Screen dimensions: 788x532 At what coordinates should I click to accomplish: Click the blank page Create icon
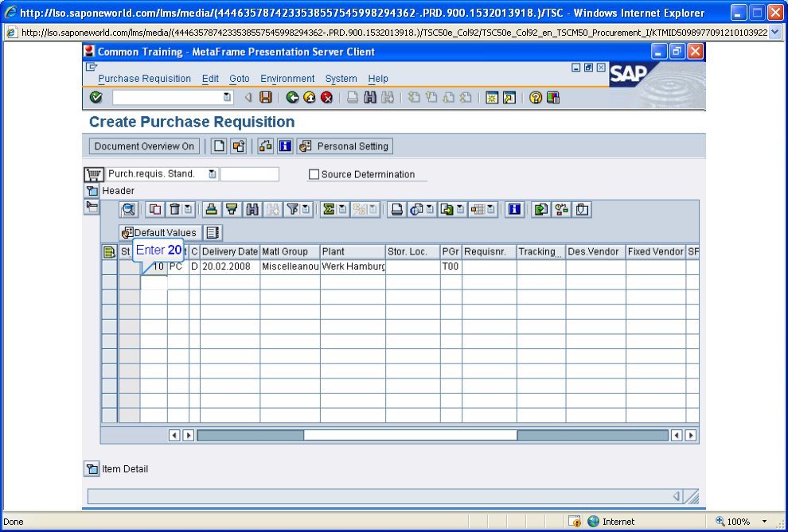pos(219,146)
